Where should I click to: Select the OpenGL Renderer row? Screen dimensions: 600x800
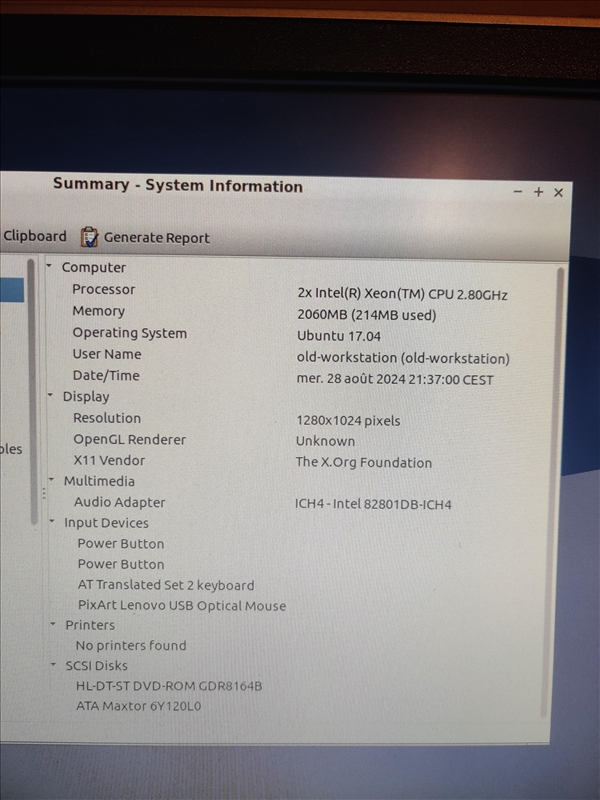(129, 439)
